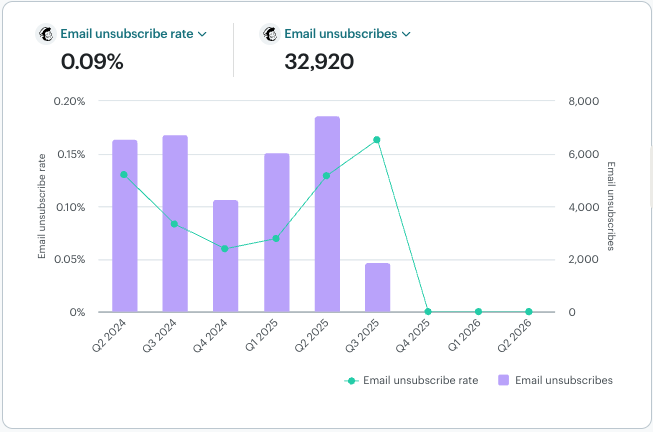Click the green line legend marker

351,380
